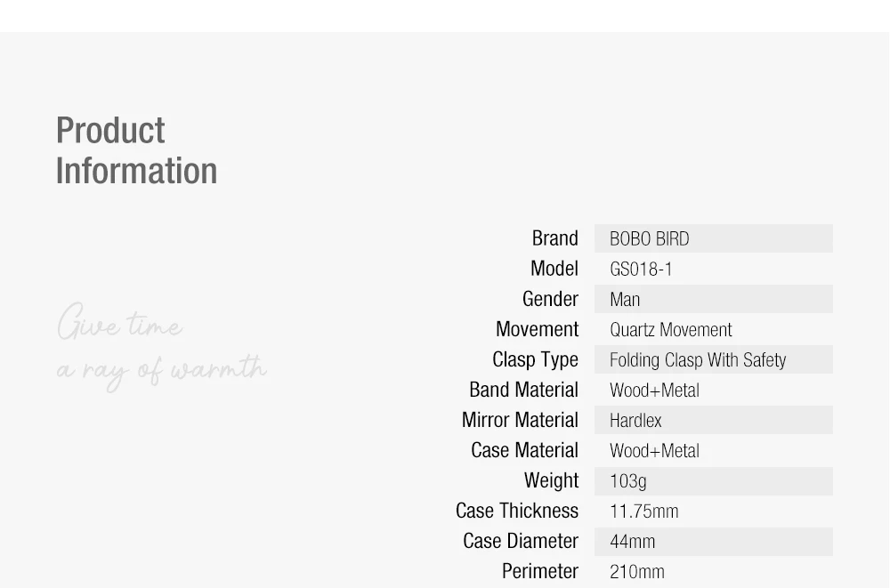Select the BOBO BIRD brand value
The height and width of the screenshot is (588, 890).
pos(650,239)
